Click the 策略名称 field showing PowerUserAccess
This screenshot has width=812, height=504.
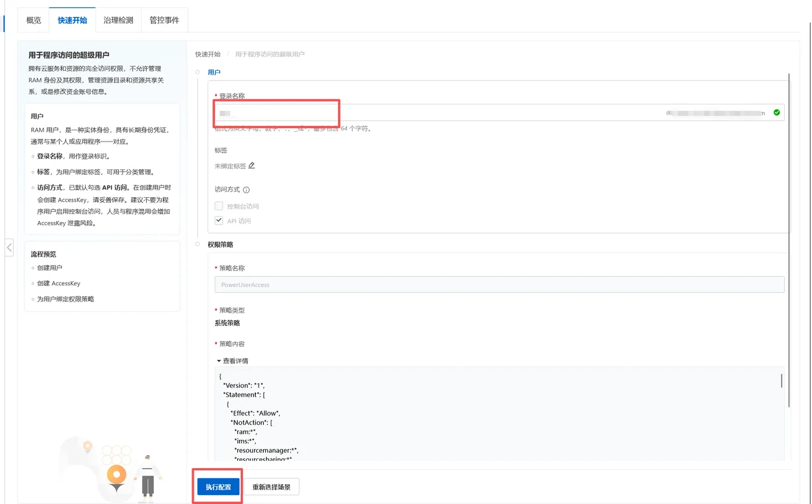click(499, 285)
